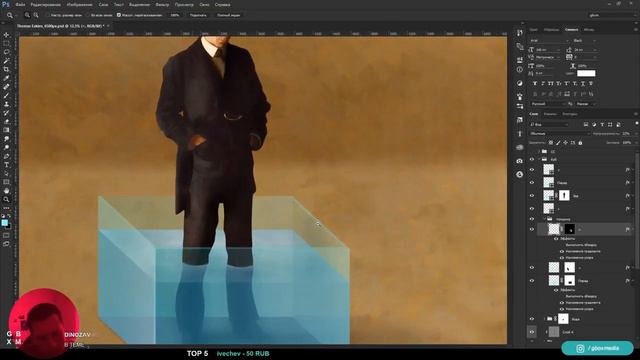Viewport: 640px width, 360px height.
Task: Expand the Вода group arrow
Action: tap(545, 319)
